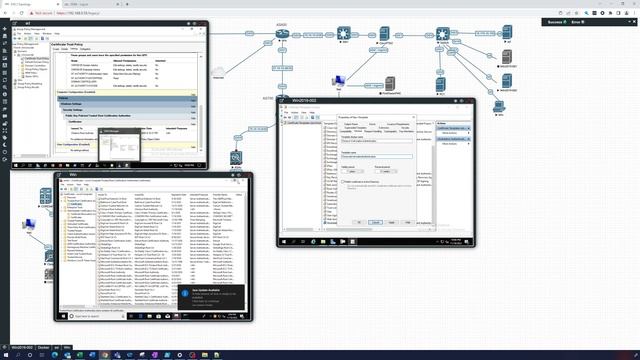Click Template display name field
The width and height of the screenshot is (640, 360).
(377, 141)
